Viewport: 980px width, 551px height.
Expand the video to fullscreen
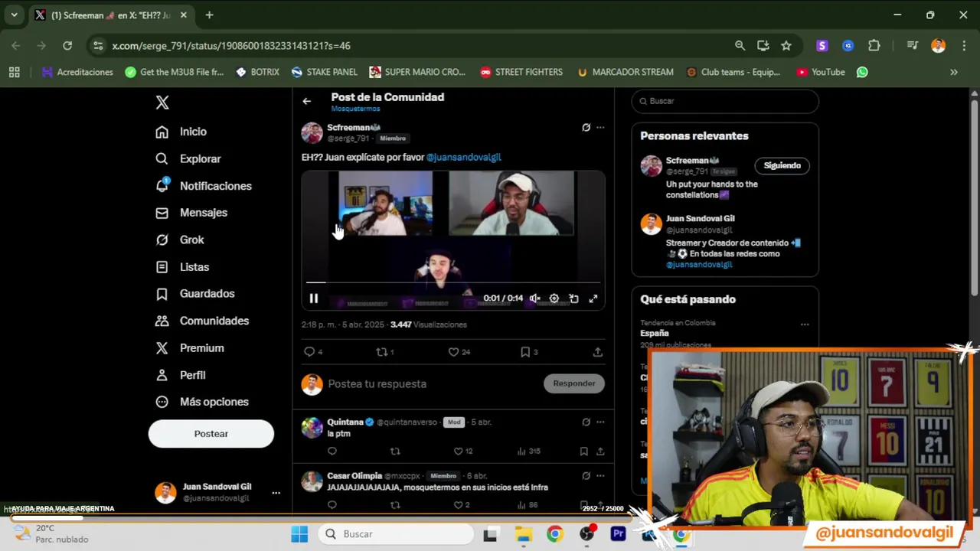[x=593, y=298]
